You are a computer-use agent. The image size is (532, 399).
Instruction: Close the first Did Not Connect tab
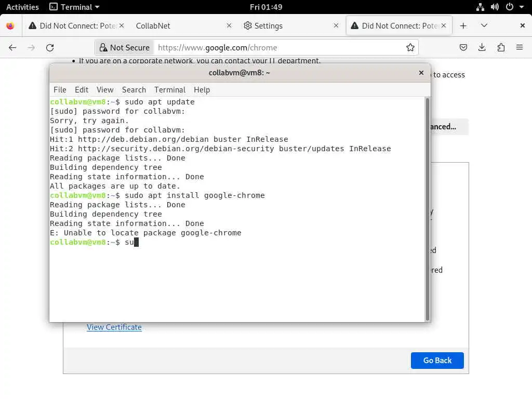pyautogui.click(x=122, y=26)
